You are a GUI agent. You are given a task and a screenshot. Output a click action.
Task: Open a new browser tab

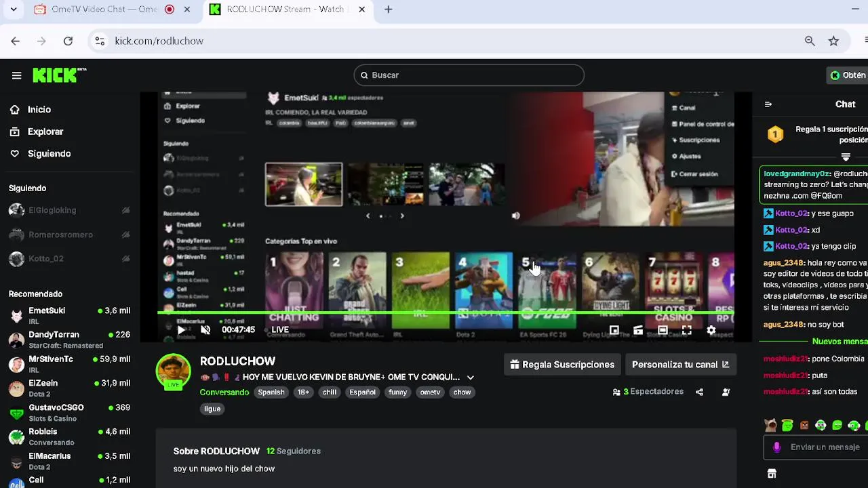[388, 9]
